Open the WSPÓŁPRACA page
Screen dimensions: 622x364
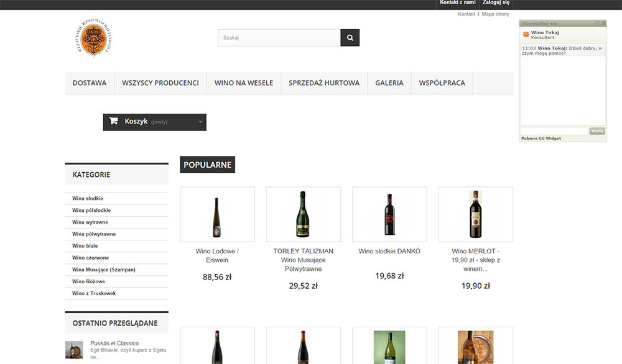442,82
